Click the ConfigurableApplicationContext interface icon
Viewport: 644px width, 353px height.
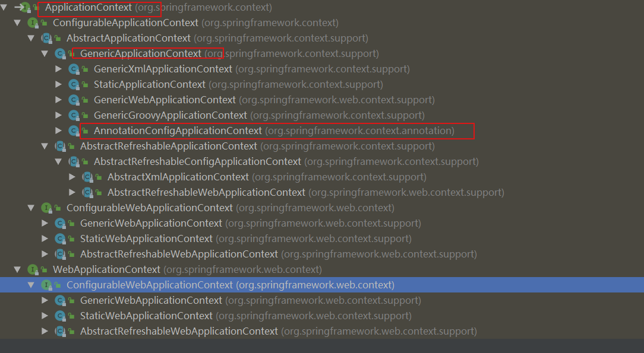pyautogui.click(x=33, y=23)
